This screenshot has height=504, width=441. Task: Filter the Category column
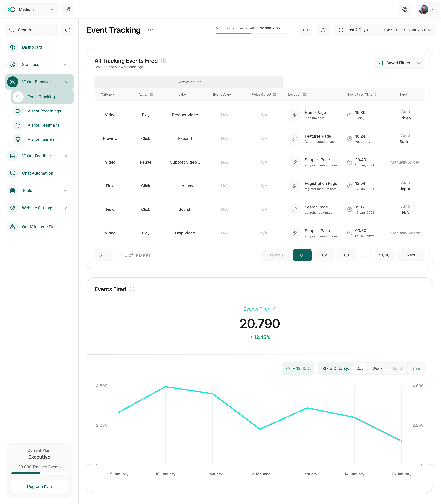pos(118,94)
